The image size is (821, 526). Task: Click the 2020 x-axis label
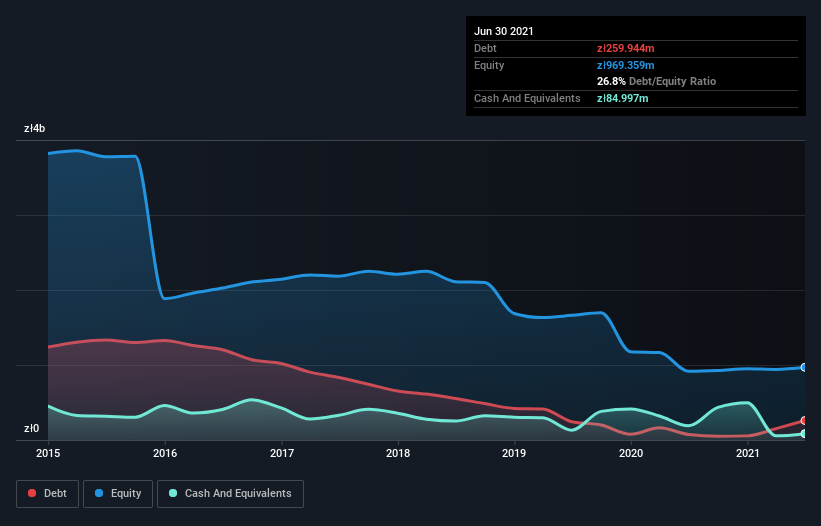631,453
